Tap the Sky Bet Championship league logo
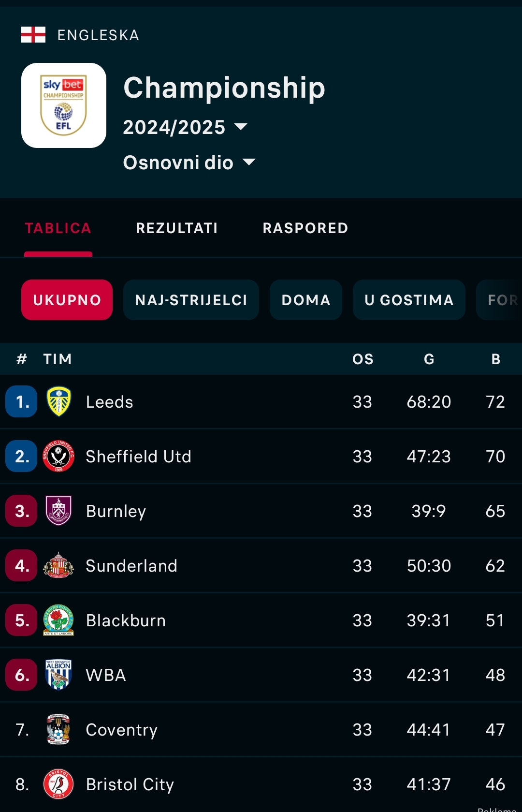The height and width of the screenshot is (812, 522). (x=64, y=105)
